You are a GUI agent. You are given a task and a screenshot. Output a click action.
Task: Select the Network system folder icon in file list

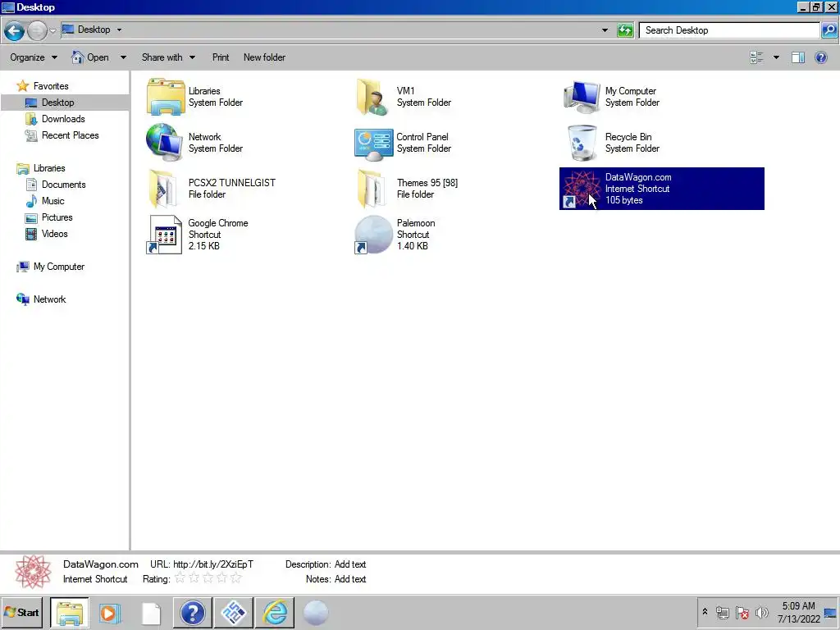[165, 143]
